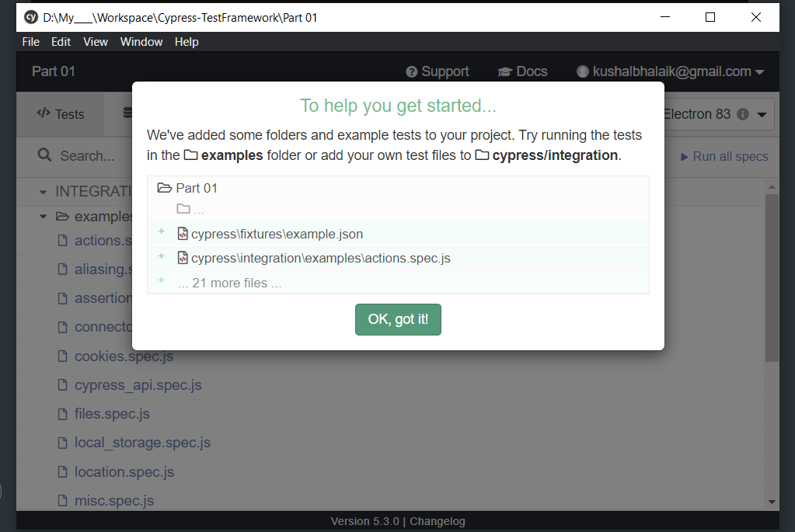Open cypress_api.spec.js spec file
The width and height of the screenshot is (795, 532).
138,385
